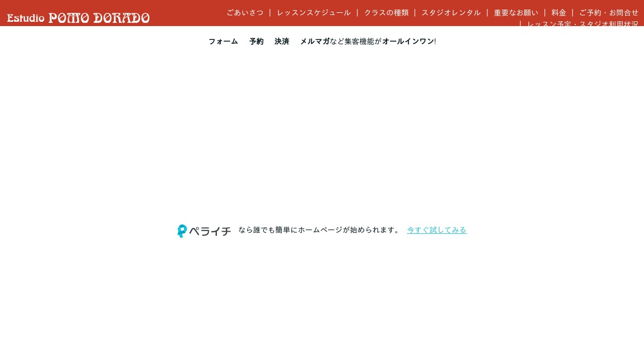Screen dimensions: 644x361
Task: Open レッスン予定・スタジオ利用状況 link
Action: tap(583, 24)
